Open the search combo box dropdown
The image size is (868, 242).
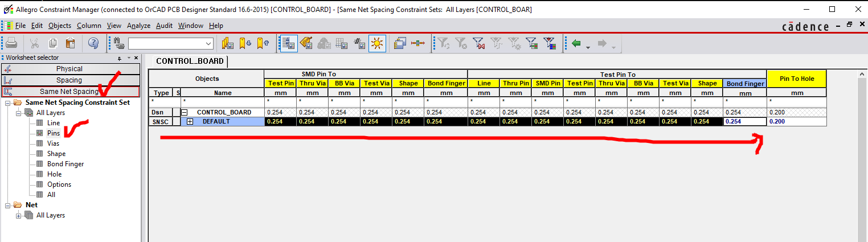pyautogui.click(x=208, y=43)
